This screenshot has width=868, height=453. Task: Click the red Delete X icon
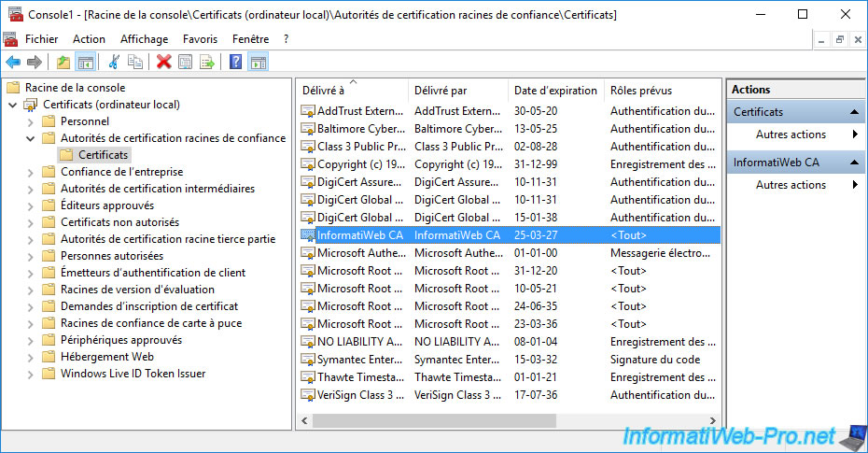[x=164, y=62]
